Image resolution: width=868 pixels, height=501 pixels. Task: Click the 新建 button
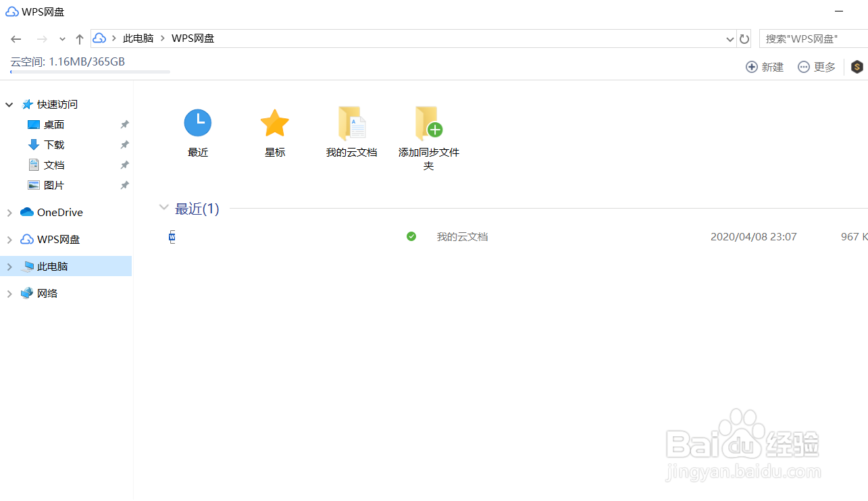765,67
